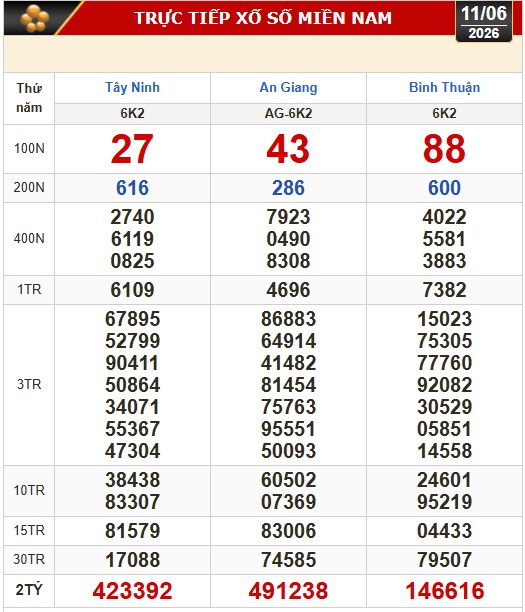Screen dimensions: 525x612
Task: Click Bình Thuận 30TR number 79507
Action: 445,560
